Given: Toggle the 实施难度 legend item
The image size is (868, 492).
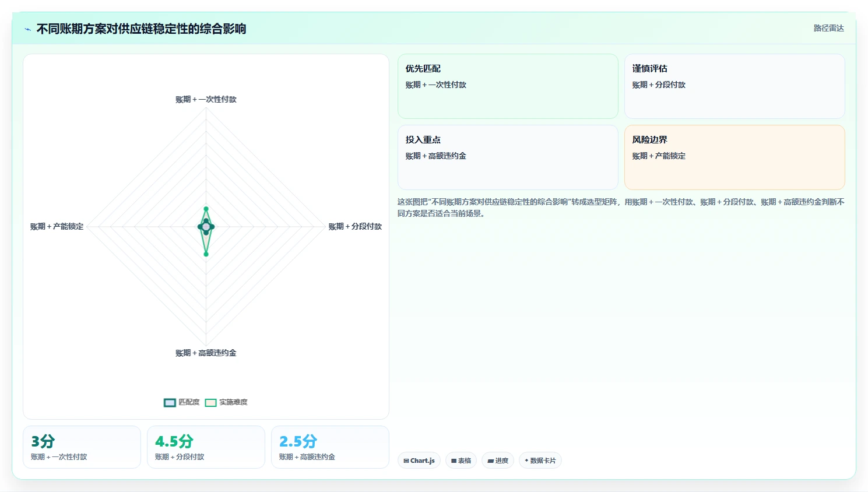Looking at the screenshot, I should [x=226, y=402].
